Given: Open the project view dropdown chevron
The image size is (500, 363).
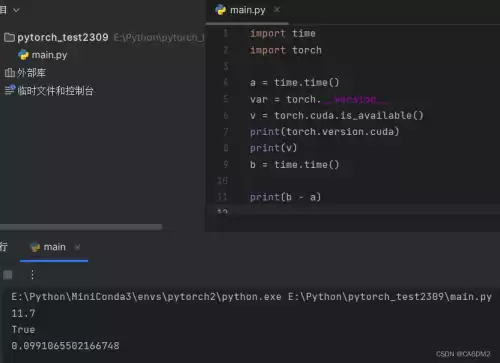Looking at the screenshot, I should pyautogui.click(x=16, y=10).
